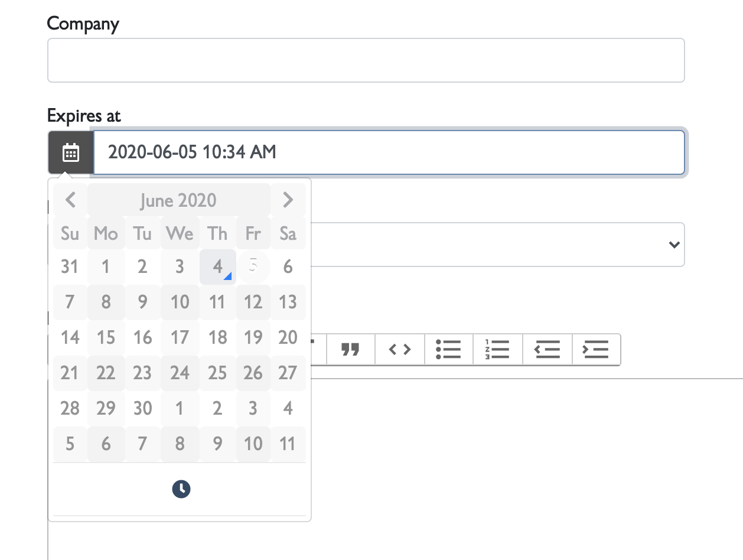This screenshot has width=743, height=560.
Task: Select June 11 from the calendar
Action: [x=217, y=302]
